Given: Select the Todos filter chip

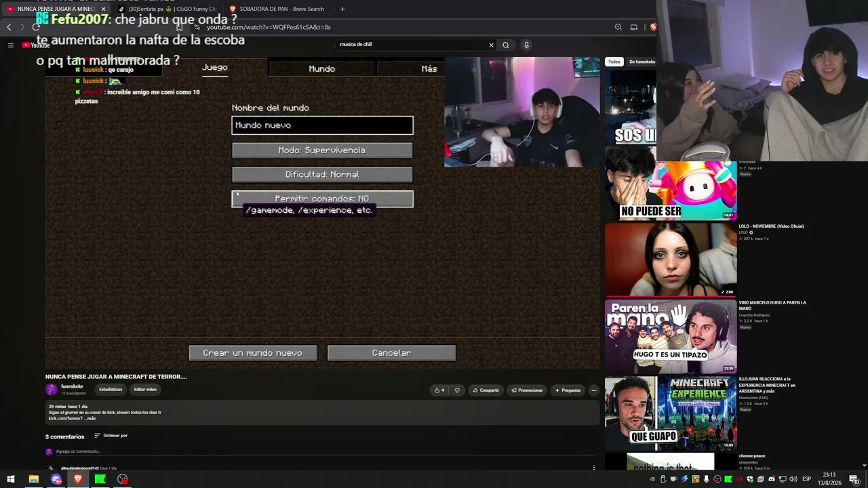Looking at the screenshot, I should pos(614,62).
